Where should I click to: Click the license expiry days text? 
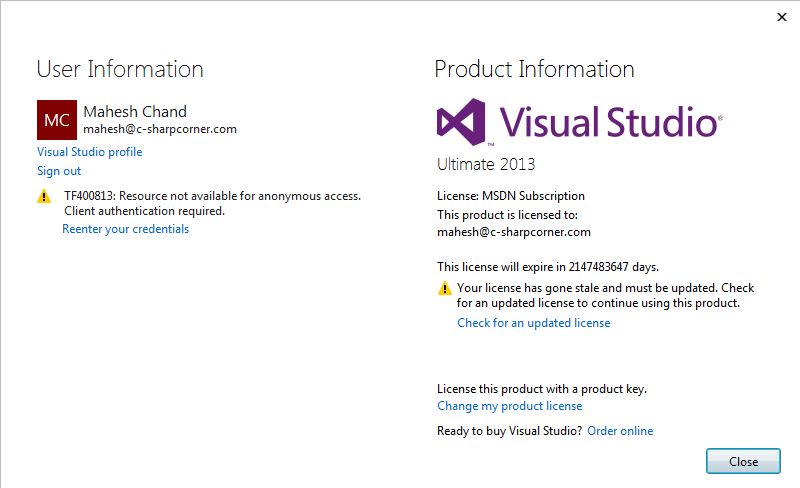coord(548,267)
